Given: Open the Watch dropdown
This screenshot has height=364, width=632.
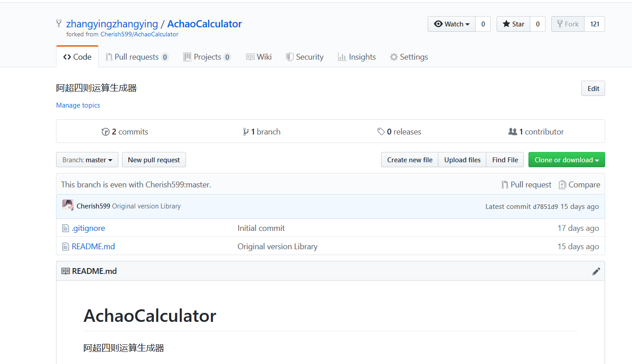Looking at the screenshot, I should click(451, 24).
